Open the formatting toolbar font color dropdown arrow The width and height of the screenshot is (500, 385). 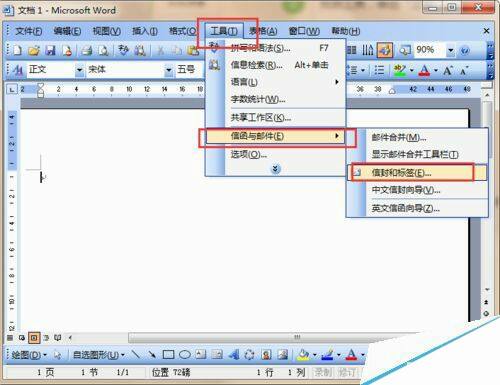coord(436,70)
